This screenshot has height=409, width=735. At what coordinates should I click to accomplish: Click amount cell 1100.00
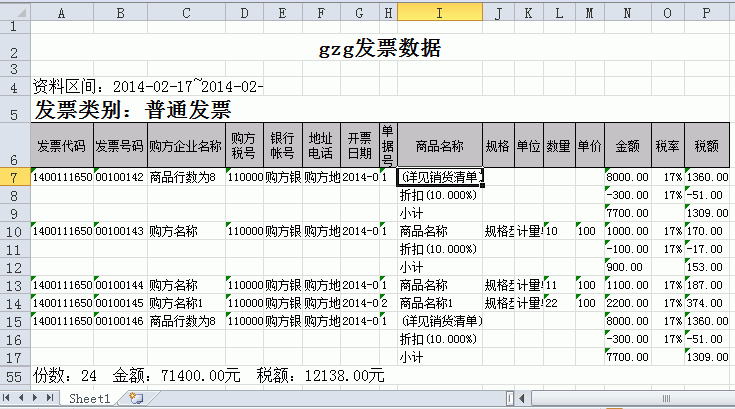point(628,285)
